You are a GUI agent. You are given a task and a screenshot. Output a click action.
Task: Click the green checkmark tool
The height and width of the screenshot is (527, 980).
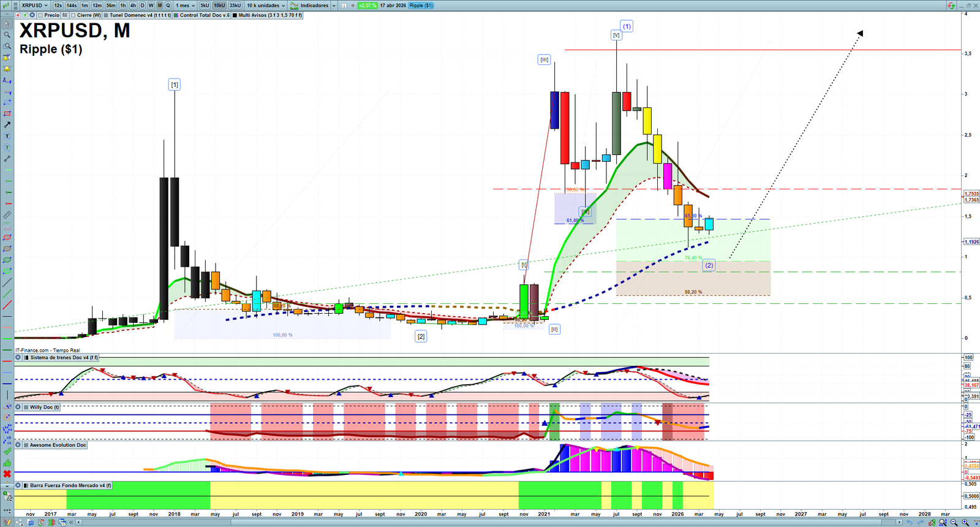7,452
